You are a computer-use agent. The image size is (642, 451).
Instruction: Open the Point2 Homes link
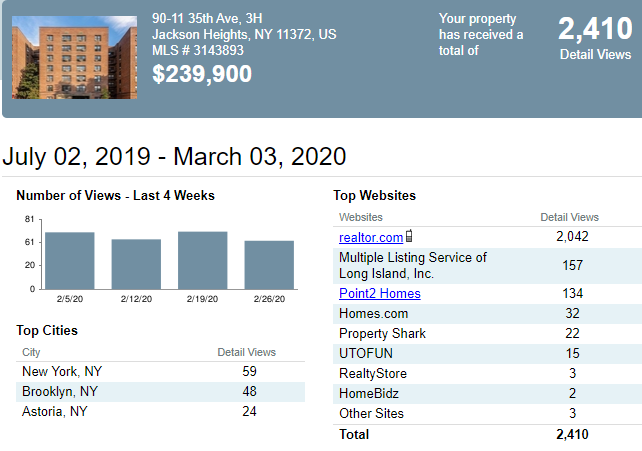[380, 293]
